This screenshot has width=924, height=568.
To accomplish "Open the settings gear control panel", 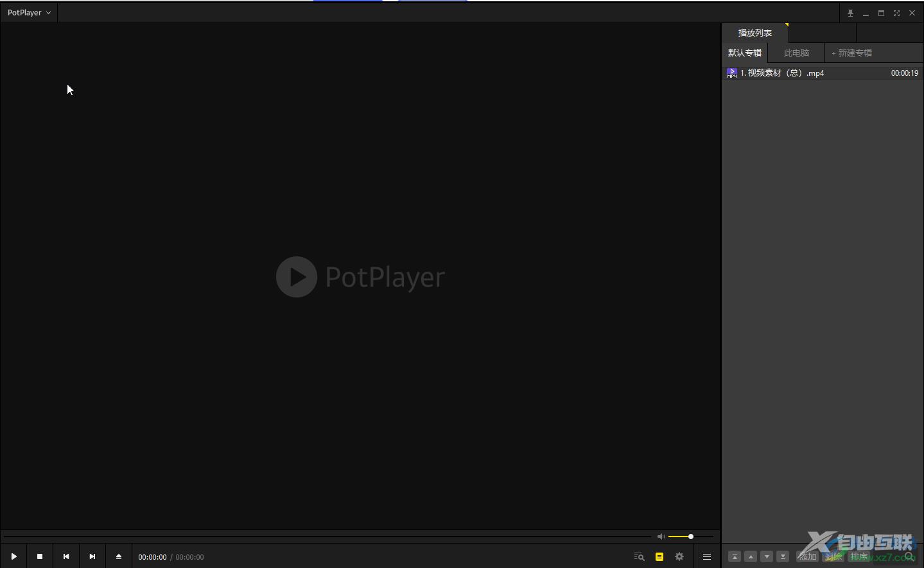I will tap(679, 556).
